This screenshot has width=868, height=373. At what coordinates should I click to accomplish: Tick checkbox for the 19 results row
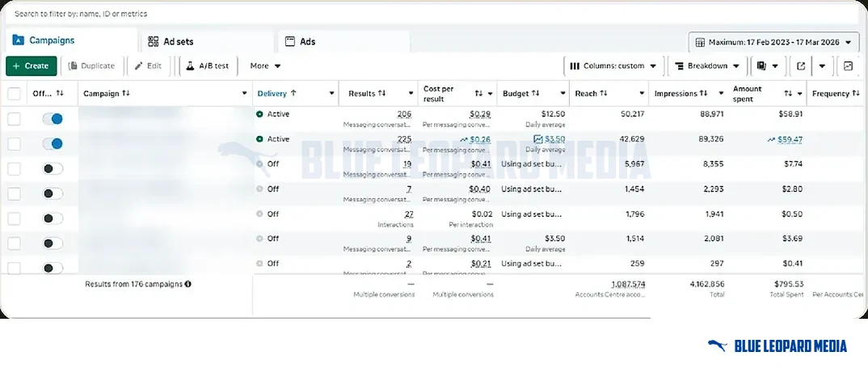tap(14, 168)
